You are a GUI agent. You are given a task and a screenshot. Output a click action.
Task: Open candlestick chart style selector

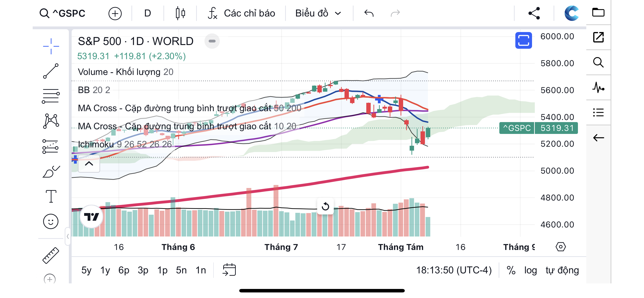[180, 13]
